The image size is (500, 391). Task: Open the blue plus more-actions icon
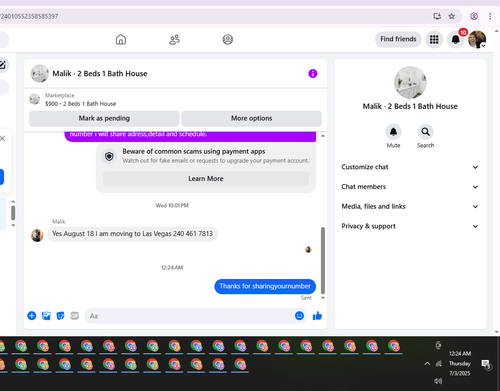tap(32, 316)
